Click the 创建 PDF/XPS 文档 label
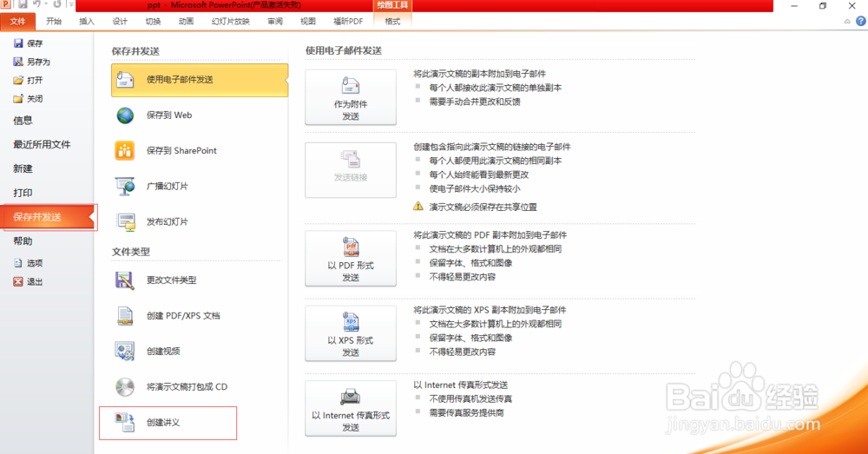The image size is (868, 454). pyautogui.click(x=183, y=316)
